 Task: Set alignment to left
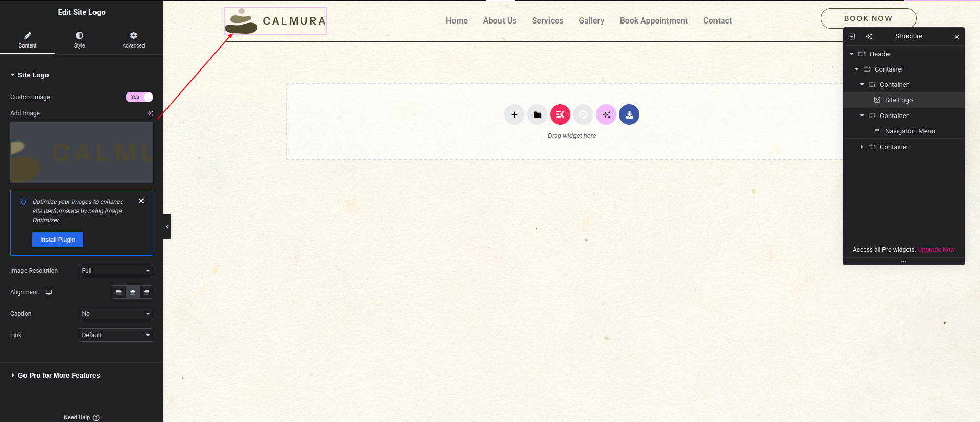point(119,292)
